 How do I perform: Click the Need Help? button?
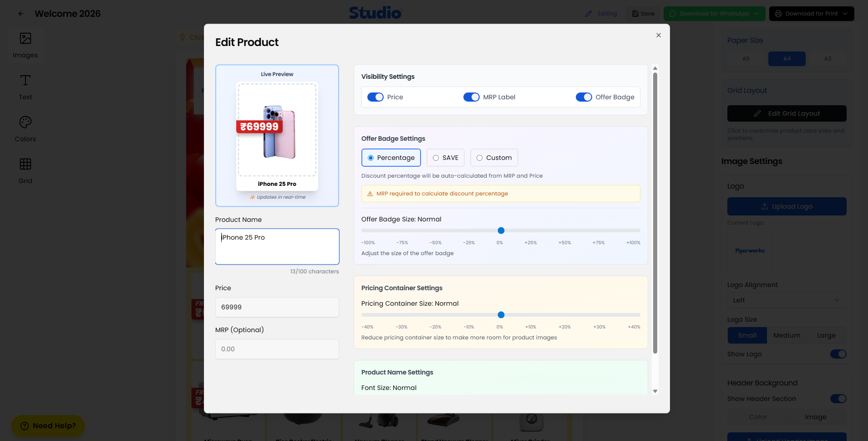(x=48, y=426)
